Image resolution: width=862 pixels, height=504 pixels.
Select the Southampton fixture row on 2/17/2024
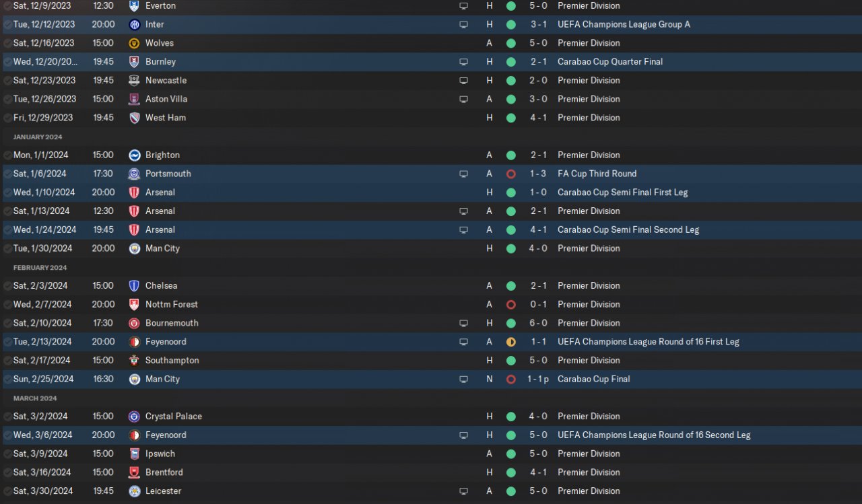(431, 360)
